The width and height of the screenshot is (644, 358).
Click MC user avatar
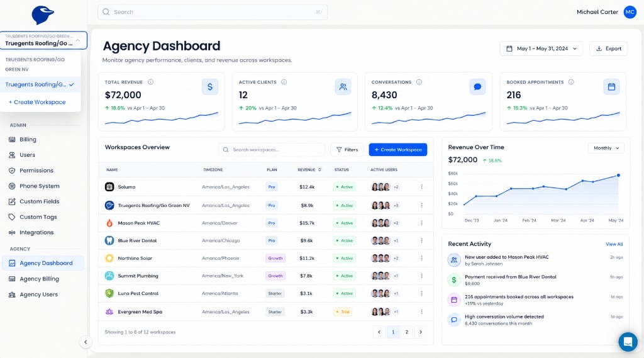(x=630, y=12)
